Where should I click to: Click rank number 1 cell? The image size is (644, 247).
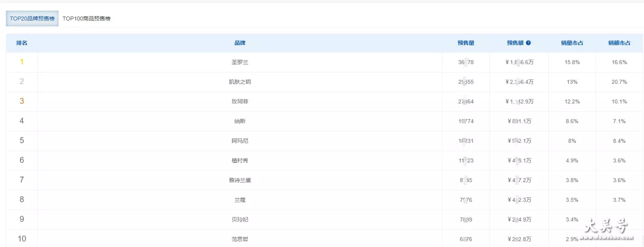tap(22, 62)
